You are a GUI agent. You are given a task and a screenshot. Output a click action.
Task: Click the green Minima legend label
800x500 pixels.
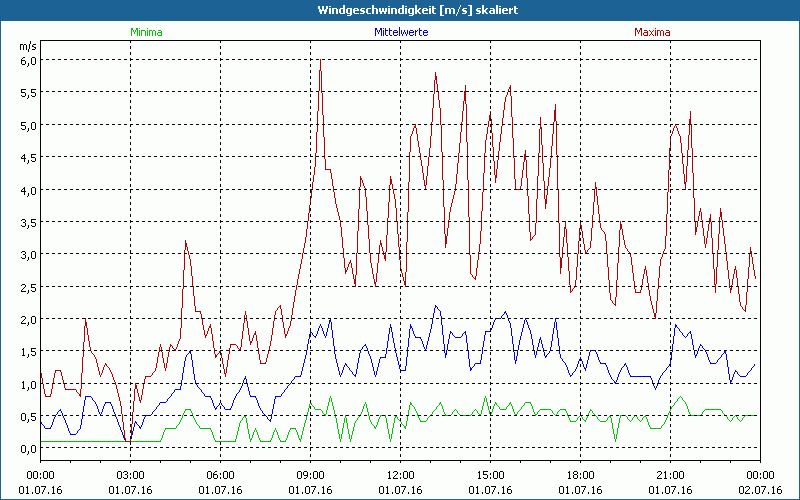pos(146,32)
